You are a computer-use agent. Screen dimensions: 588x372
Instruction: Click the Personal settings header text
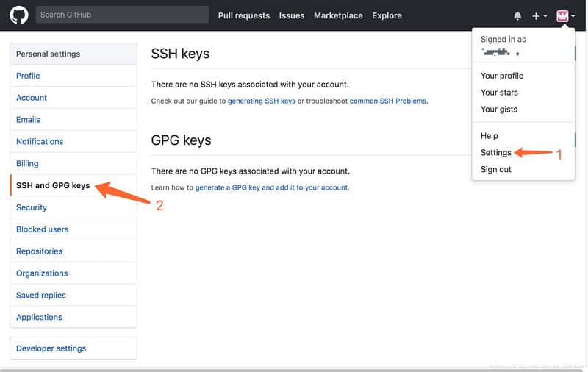click(x=48, y=54)
